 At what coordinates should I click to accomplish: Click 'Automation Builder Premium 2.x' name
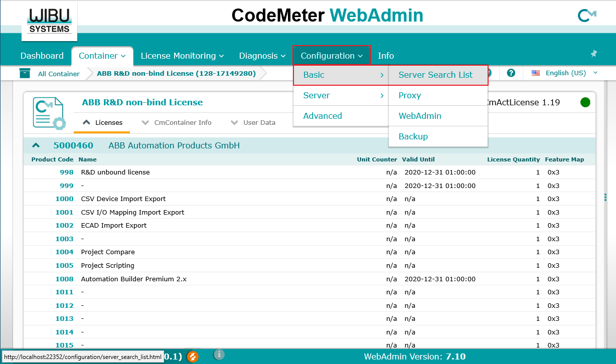click(133, 279)
